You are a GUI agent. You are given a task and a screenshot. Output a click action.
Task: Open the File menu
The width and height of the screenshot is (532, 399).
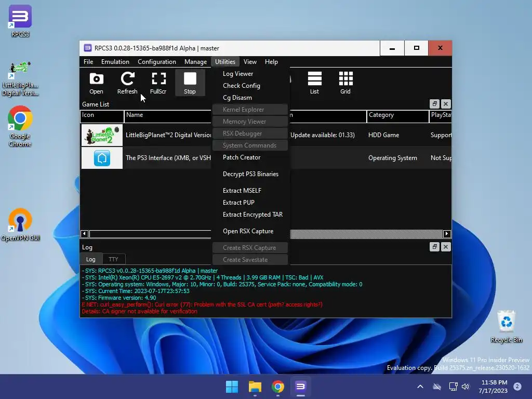[88, 62]
